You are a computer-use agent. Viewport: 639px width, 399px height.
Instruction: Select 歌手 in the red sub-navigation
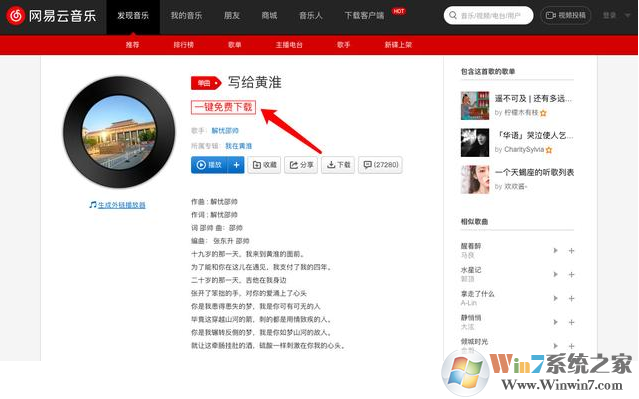click(344, 45)
